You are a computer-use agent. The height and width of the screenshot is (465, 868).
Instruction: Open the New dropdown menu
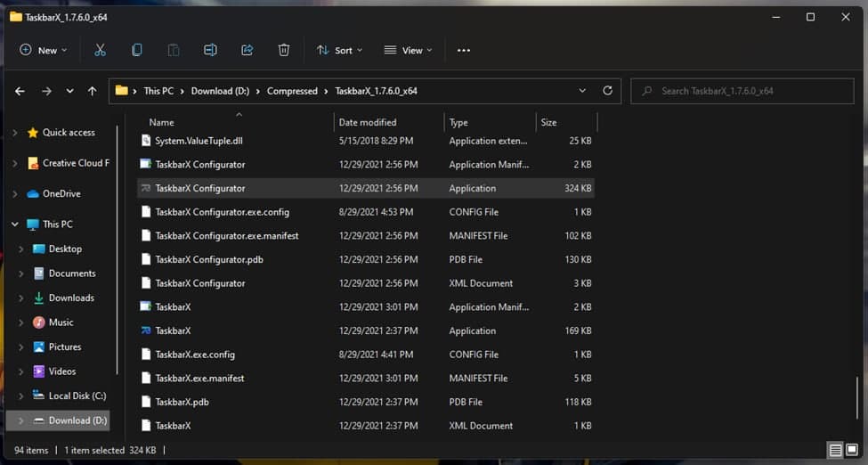(x=44, y=51)
